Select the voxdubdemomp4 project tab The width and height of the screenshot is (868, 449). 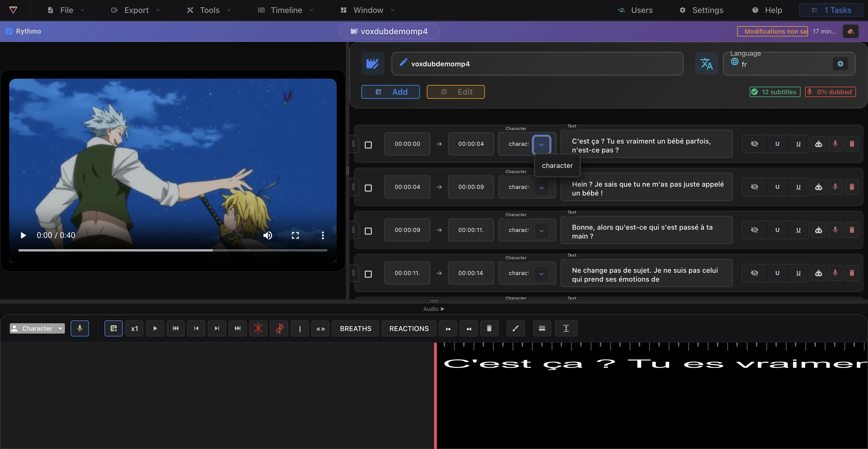(x=389, y=31)
